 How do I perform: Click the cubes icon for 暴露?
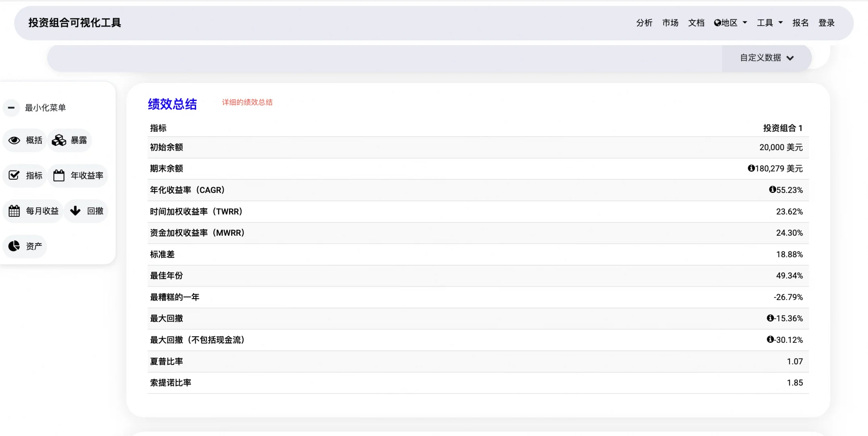coord(59,140)
